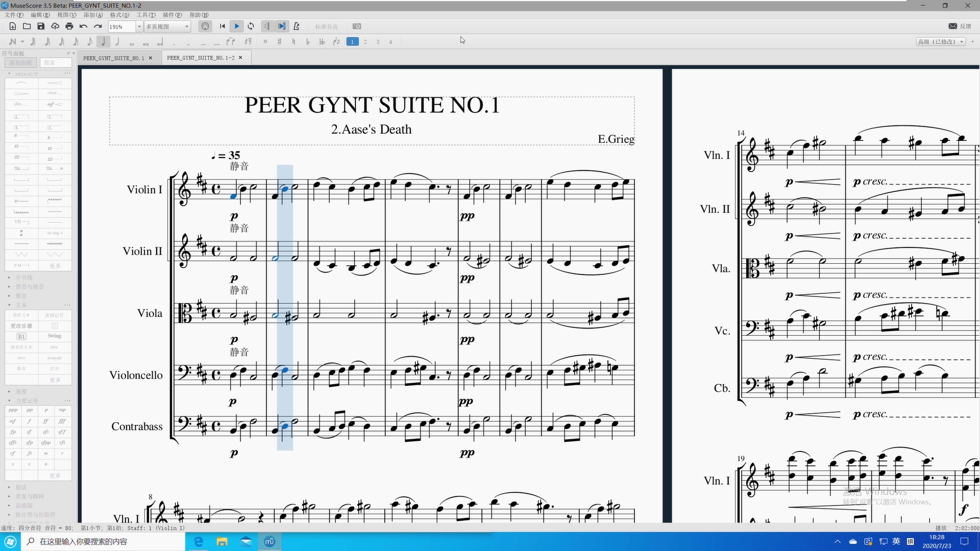Apply double sharp accidental
The height and width of the screenshot is (551, 980).
click(x=265, y=42)
